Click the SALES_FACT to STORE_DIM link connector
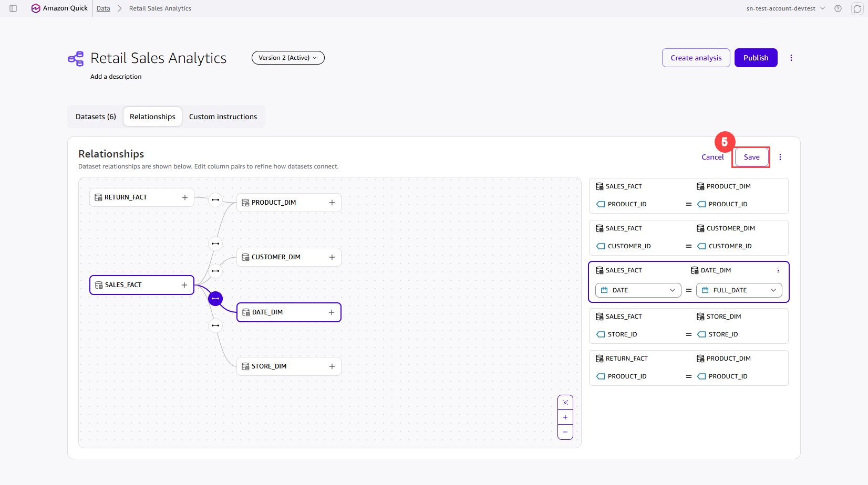868x485 pixels. coord(215,325)
